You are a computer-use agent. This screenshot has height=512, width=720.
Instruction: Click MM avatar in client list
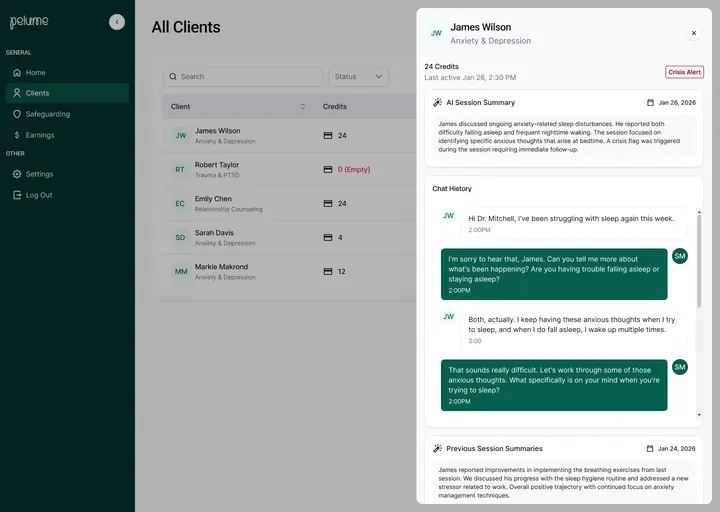180,271
